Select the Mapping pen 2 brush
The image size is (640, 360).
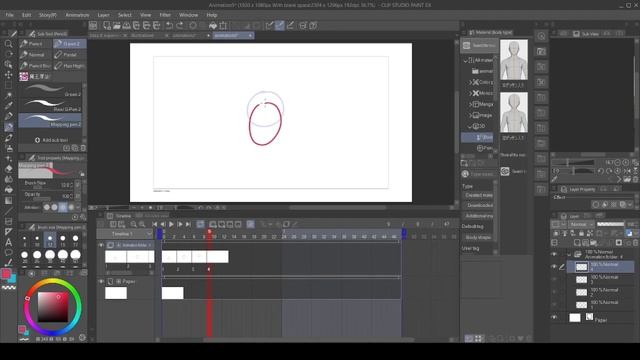[50, 120]
